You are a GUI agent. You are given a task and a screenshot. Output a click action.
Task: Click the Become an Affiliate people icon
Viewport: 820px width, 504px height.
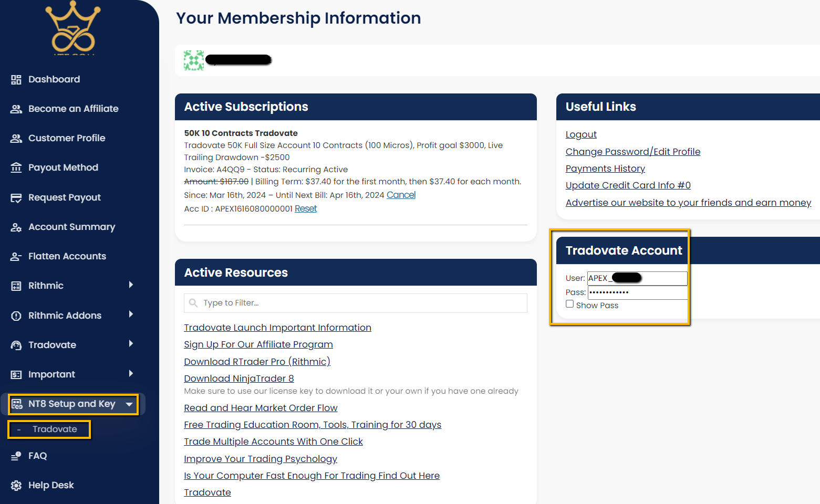pos(16,109)
